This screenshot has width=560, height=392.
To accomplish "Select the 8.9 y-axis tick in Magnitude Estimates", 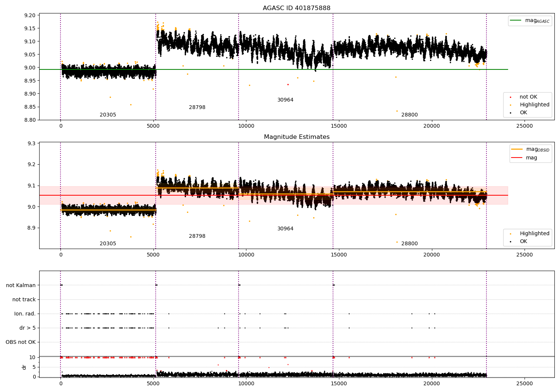I will point(31,228).
